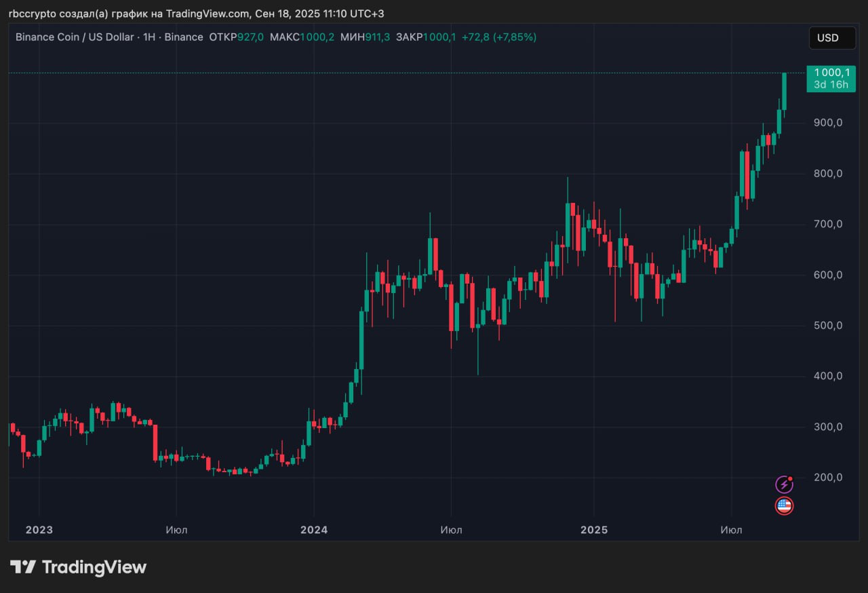Click the МАКС 1000,2 high value
Screen dimensions: 868x593
coord(302,37)
